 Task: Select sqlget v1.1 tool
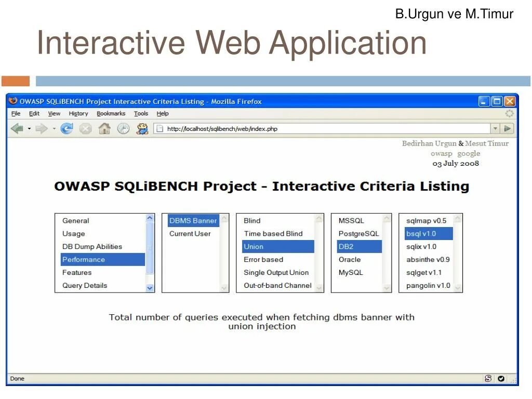tap(429, 272)
